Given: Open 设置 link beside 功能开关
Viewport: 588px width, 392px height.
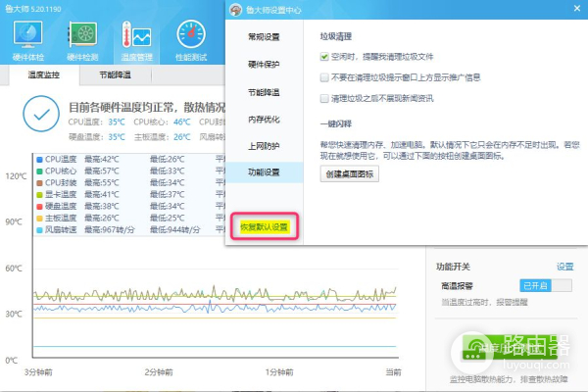Looking at the screenshot, I should point(564,267).
